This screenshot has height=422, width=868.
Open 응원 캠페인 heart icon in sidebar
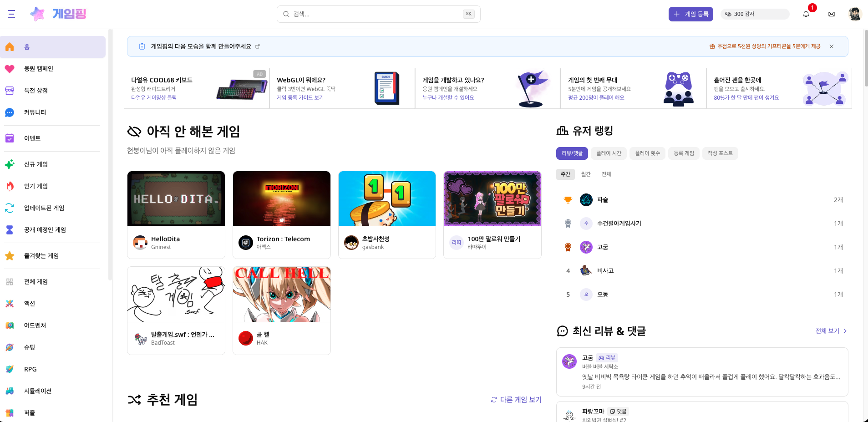(x=10, y=69)
